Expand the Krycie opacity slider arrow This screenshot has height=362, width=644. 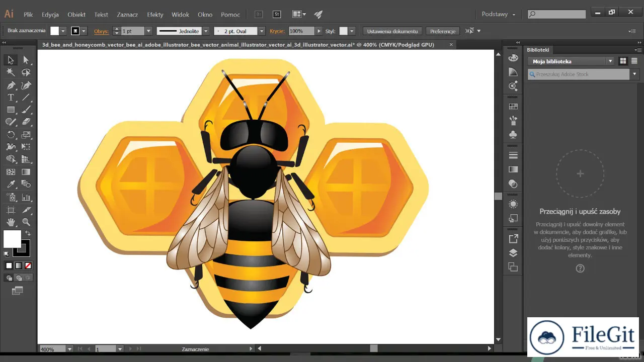pos(318,31)
